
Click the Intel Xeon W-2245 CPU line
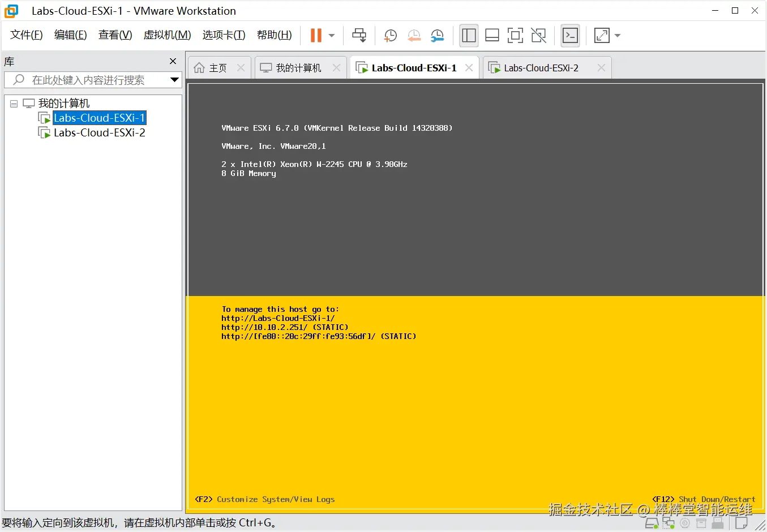[x=314, y=164]
